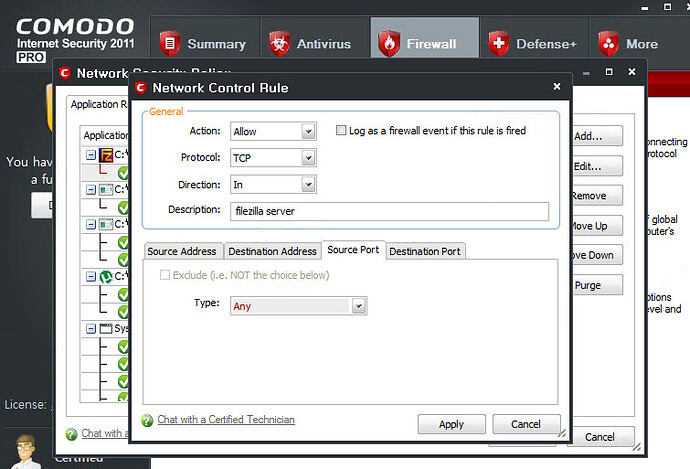Click Purge button in policy window
Image resolution: width=690 pixels, height=469 pixels.
pos(598,285)
